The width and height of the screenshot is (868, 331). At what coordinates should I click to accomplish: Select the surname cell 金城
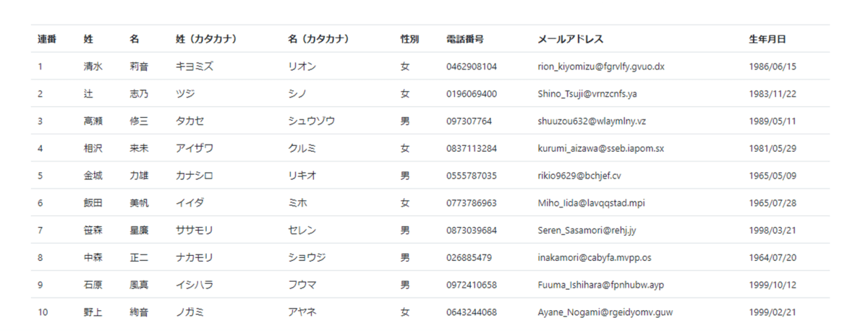point(93,176)
